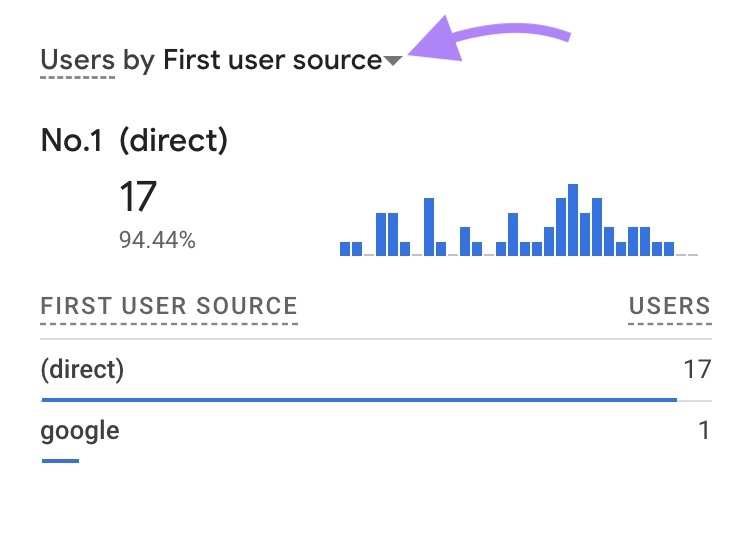
Task: Click the No.1 rank label
Action: tap(72, 141)
